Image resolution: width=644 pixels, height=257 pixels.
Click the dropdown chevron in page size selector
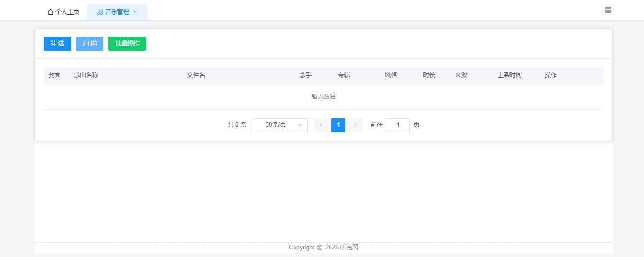[x=300, y=125]
